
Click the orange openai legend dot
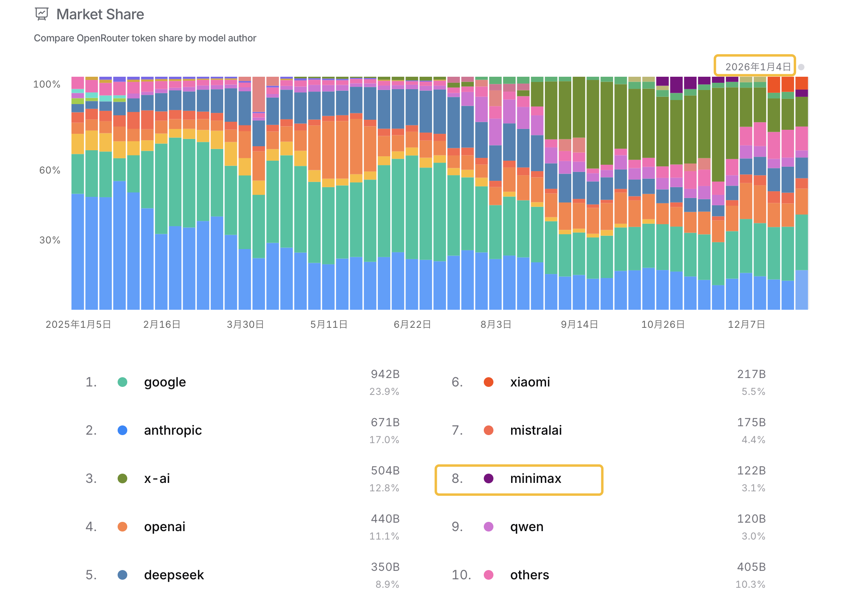point(122,527)
